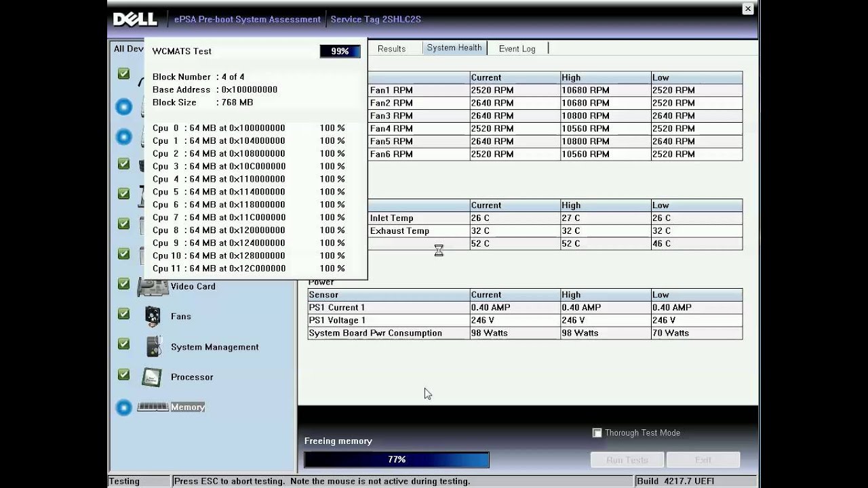The height and width of the screenshot is (488, 868).
Task: Open the Results tab
Action: pyautogui.click(x=391, y=49)
